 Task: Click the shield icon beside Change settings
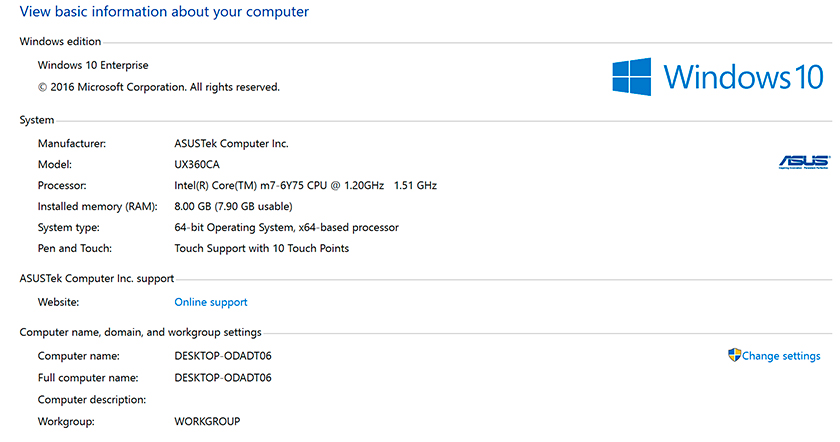pos(734,355)
